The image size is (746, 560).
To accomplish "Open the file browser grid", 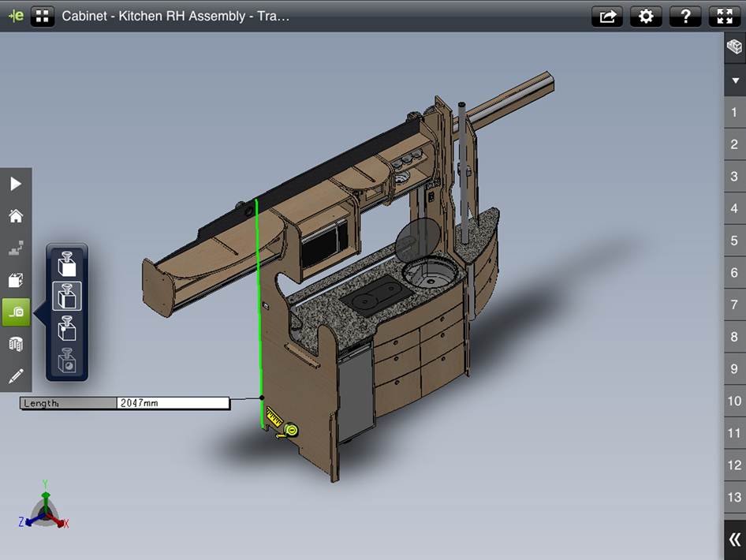I will click(43, 16).
